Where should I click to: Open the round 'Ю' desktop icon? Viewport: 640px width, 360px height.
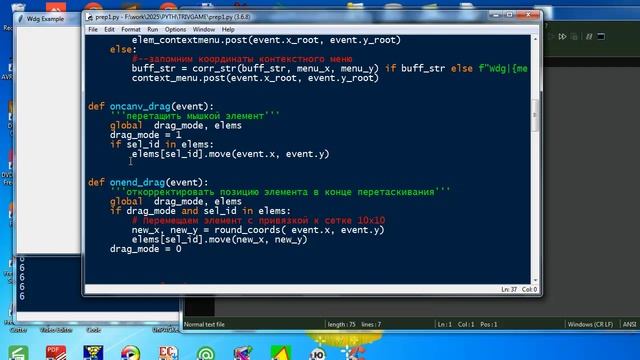pyautogui.click(x=318, y=354)
